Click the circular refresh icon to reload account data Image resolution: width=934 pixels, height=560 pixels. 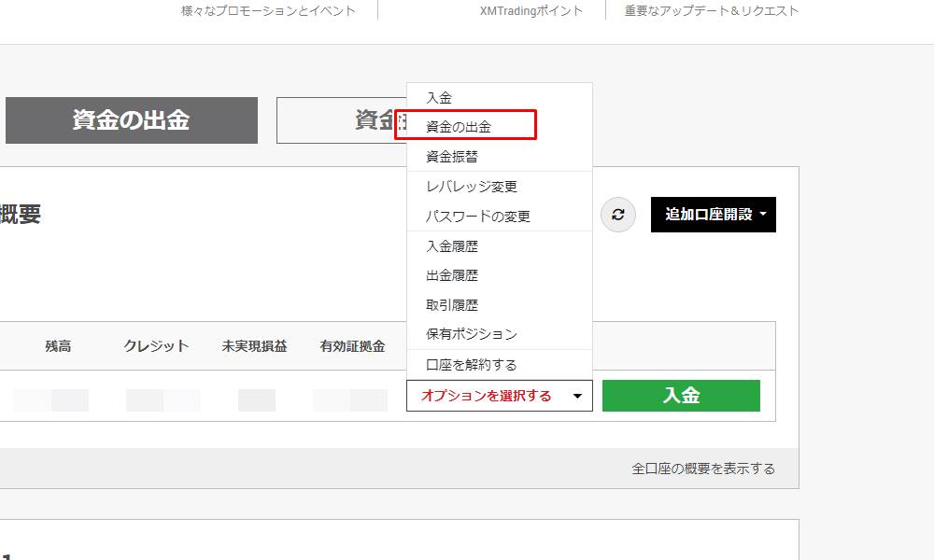point(618,215)
